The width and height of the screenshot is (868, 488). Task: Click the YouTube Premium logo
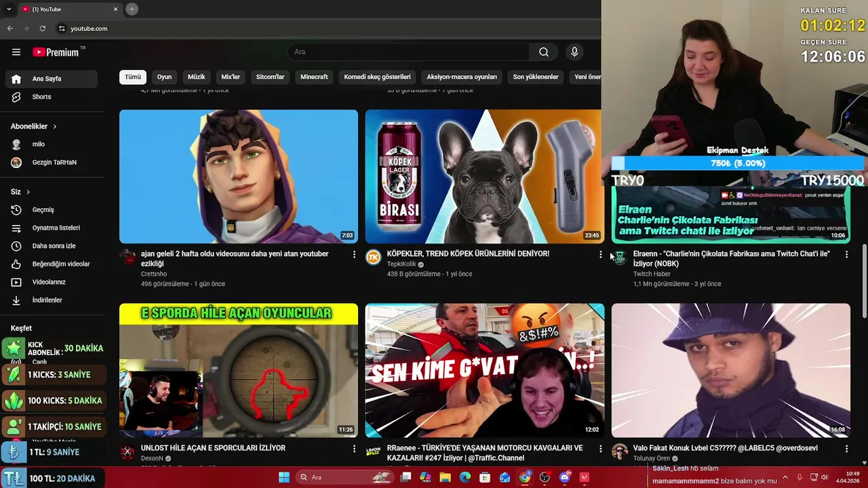56,52
